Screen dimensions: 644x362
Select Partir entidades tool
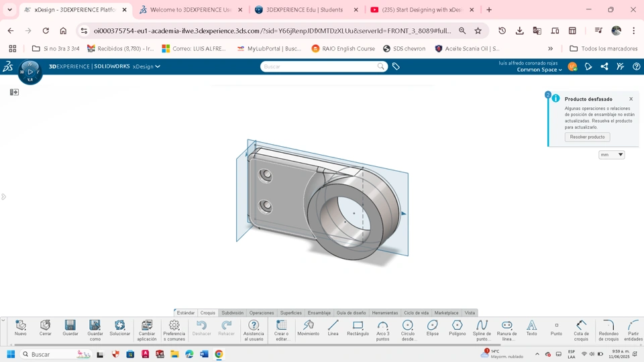633,326
